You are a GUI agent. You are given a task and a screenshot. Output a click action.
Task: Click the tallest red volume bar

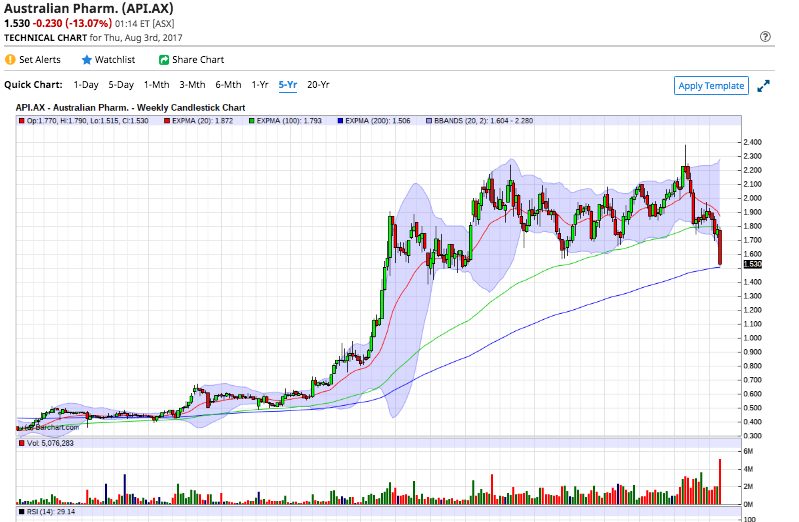click(720, 482)
